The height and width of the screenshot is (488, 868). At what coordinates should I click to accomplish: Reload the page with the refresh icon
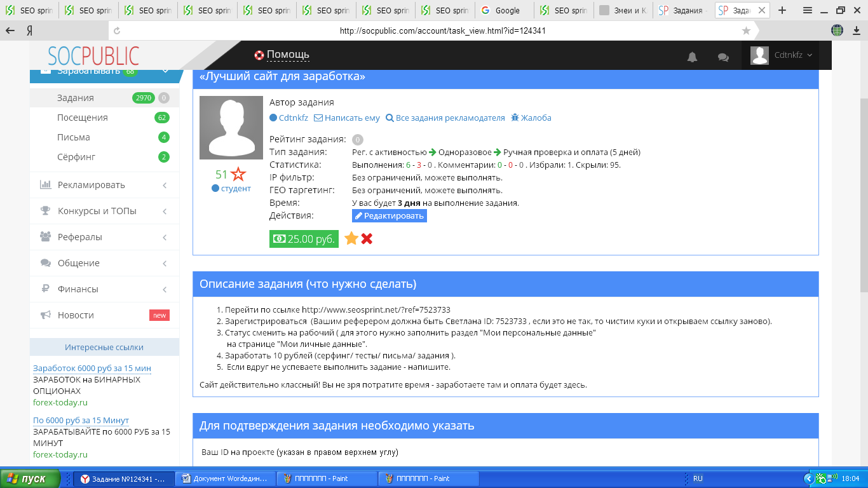point(116,30)
